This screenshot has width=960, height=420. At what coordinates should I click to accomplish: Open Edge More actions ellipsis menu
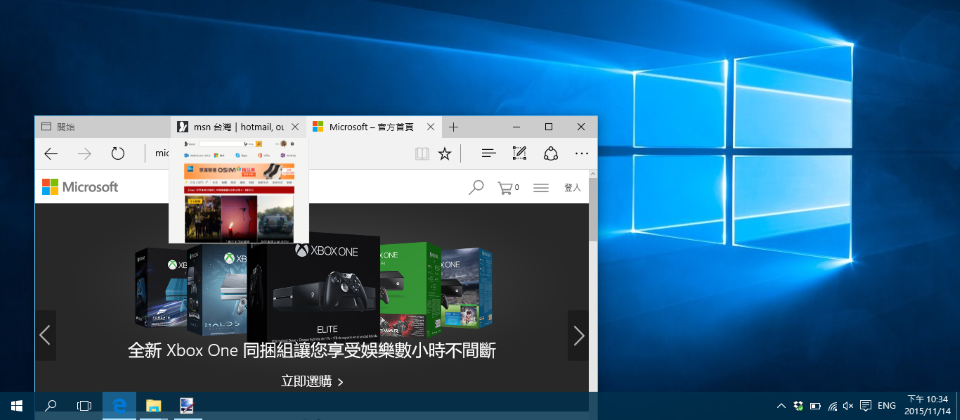coord(582,154)
